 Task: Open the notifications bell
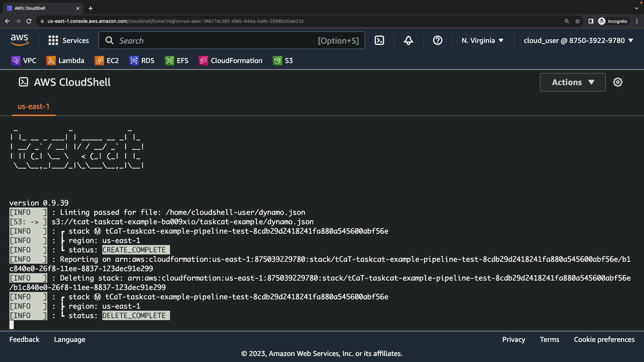point(408,41)
